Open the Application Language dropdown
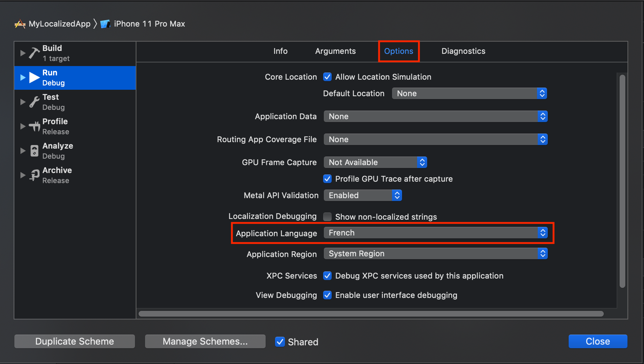 (x=435, y=233)
